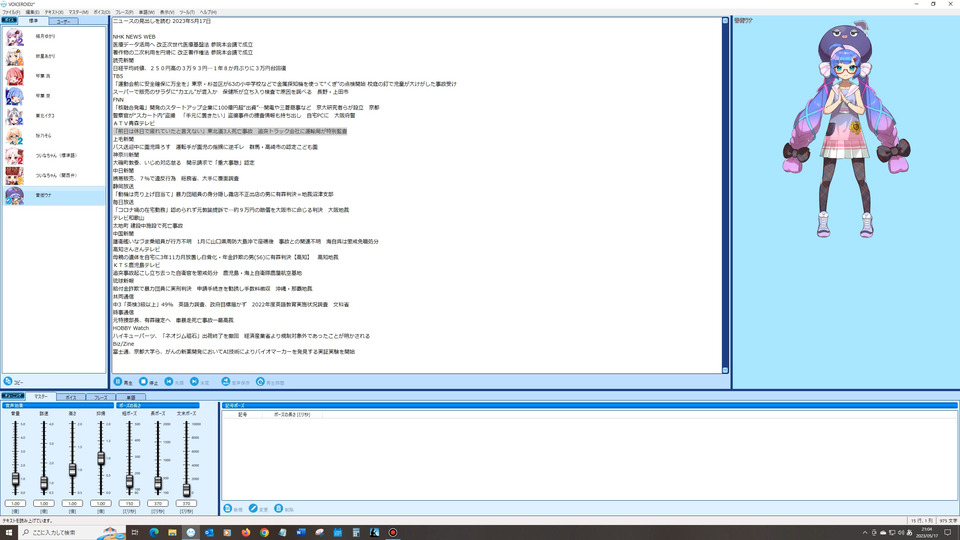
Task: Click the コピー copy voice icon
Action: (9, 381)
